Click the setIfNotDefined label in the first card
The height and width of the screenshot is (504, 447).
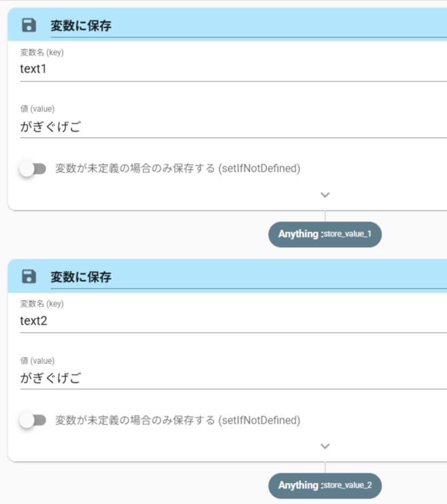[x=177, y=168]
